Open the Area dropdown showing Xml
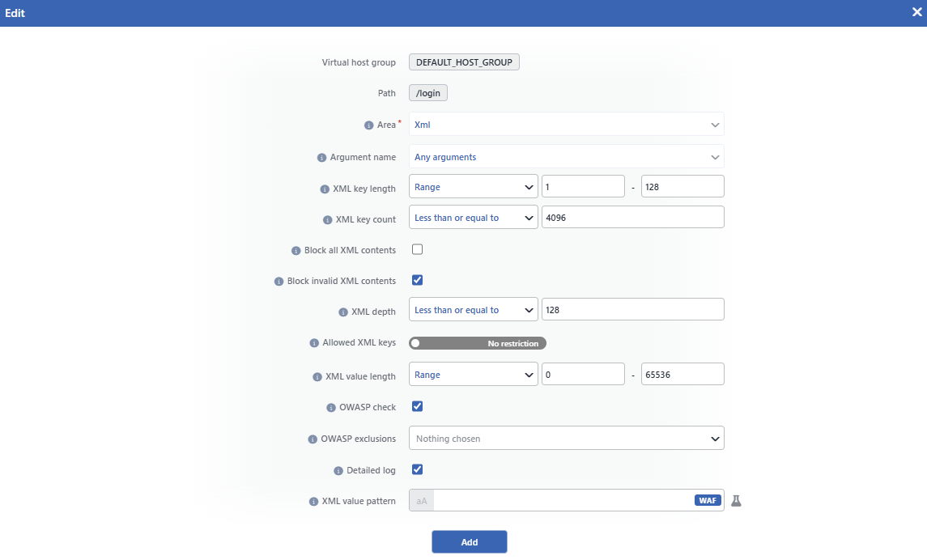Screen dimensions: 927x560 tap(567, 125)
